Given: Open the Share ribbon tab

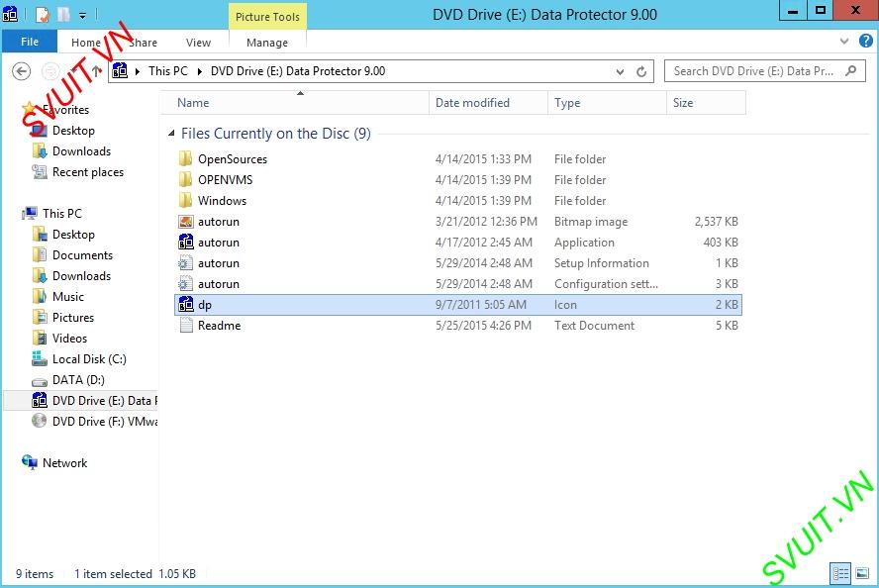Looking at the screenshot, I should tap(143, 42).
